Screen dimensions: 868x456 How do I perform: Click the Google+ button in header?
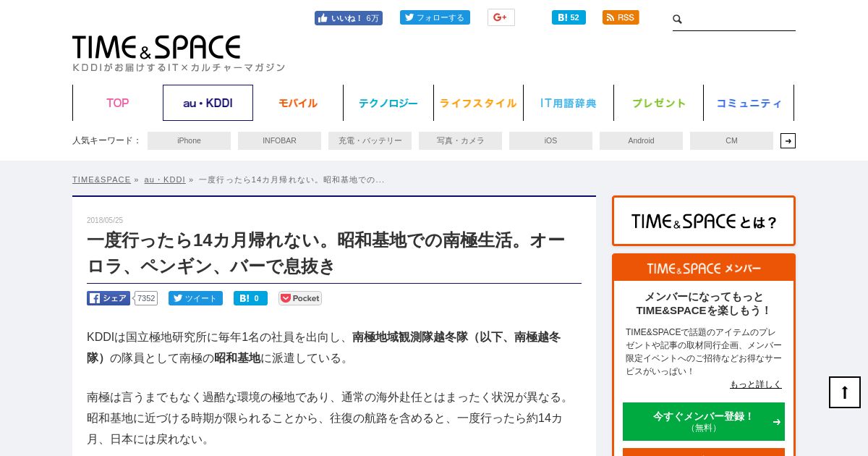tap(501, 17)
